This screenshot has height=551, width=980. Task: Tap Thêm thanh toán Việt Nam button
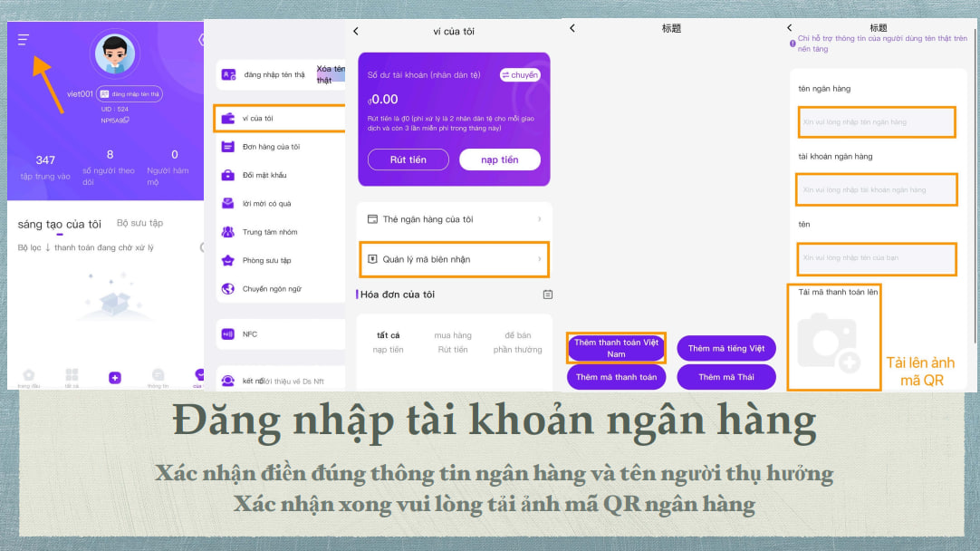point(616,348)
